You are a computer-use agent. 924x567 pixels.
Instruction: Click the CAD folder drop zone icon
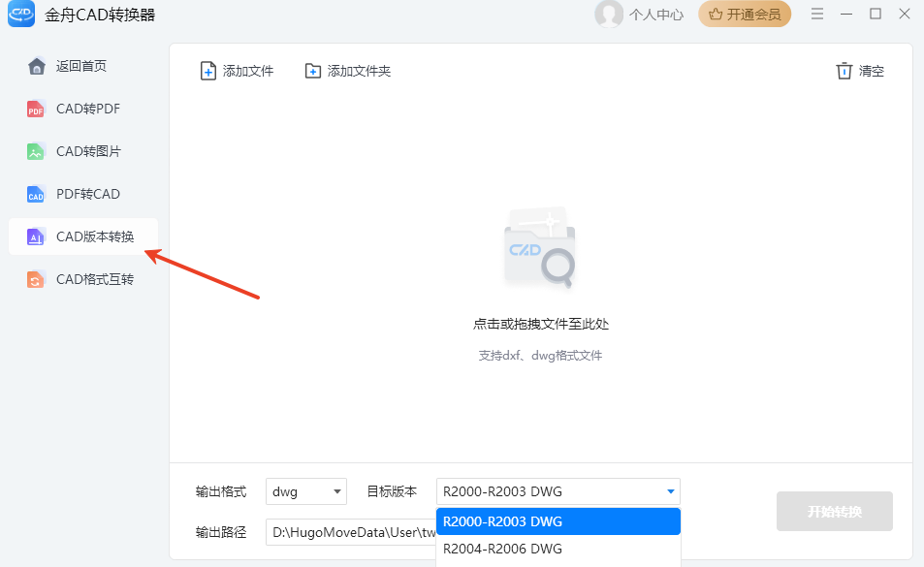(x=540, y=248)
